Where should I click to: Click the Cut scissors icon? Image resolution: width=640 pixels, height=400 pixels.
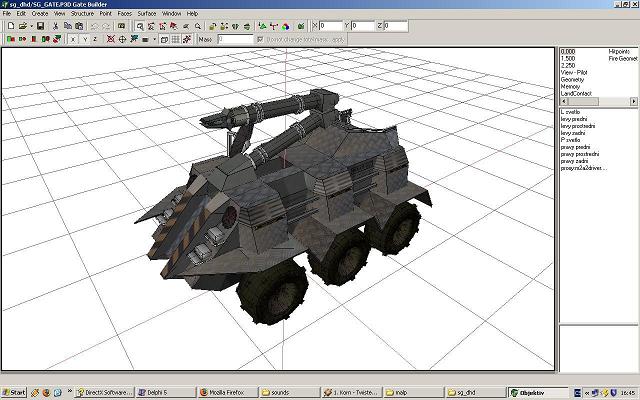pyautogui.click(x=56, y=26)
